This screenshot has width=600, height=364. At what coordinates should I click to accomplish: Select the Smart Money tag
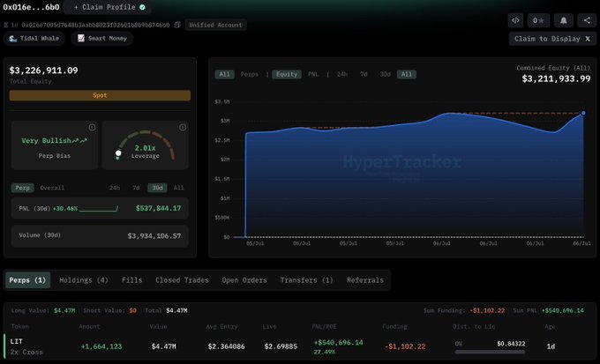coord(101,38)
